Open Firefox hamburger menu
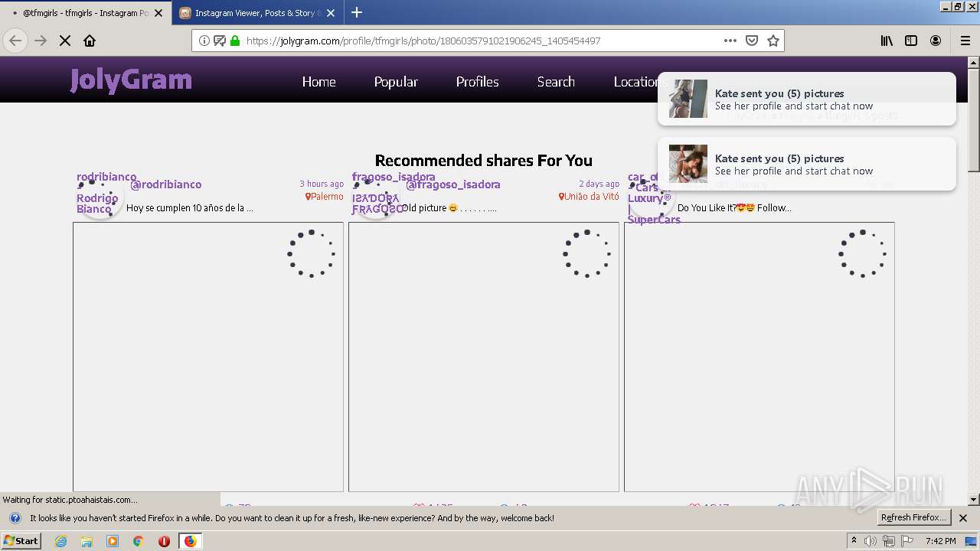The image size is (980, 551). click(x=965, y=41)
